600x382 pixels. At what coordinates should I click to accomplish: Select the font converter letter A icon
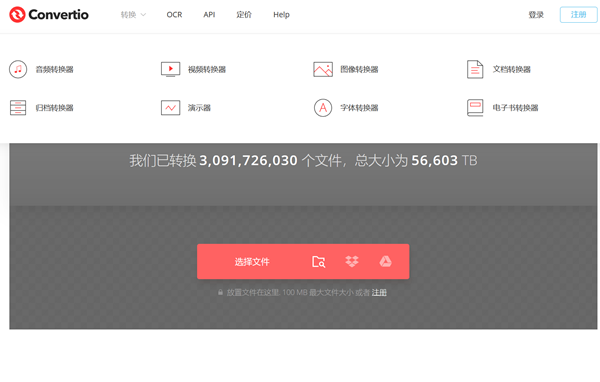pos(323,108)
